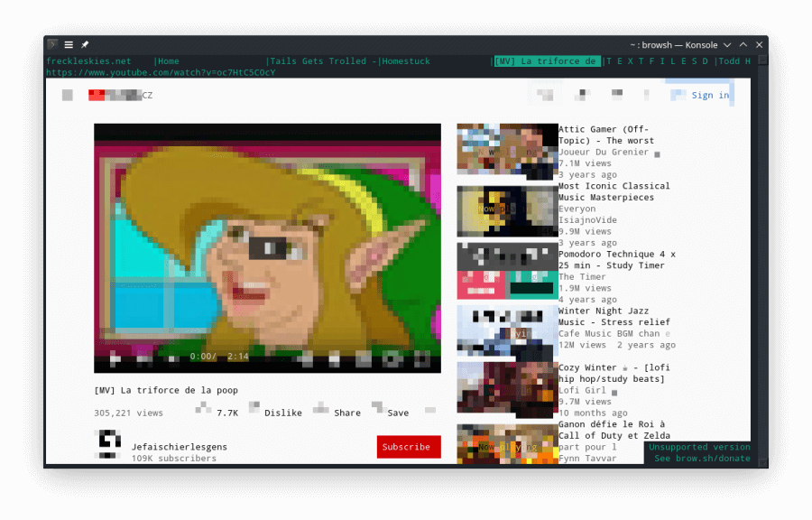Click the 'See brow.sh/donate' notice
This screenshot has height=520, width=812.
702,459
